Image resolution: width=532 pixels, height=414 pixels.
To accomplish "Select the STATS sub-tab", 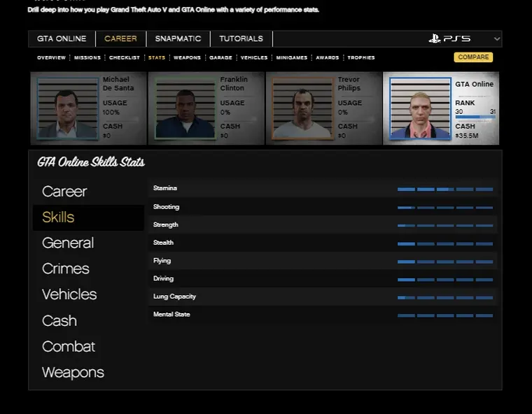I will click(157, 57).
